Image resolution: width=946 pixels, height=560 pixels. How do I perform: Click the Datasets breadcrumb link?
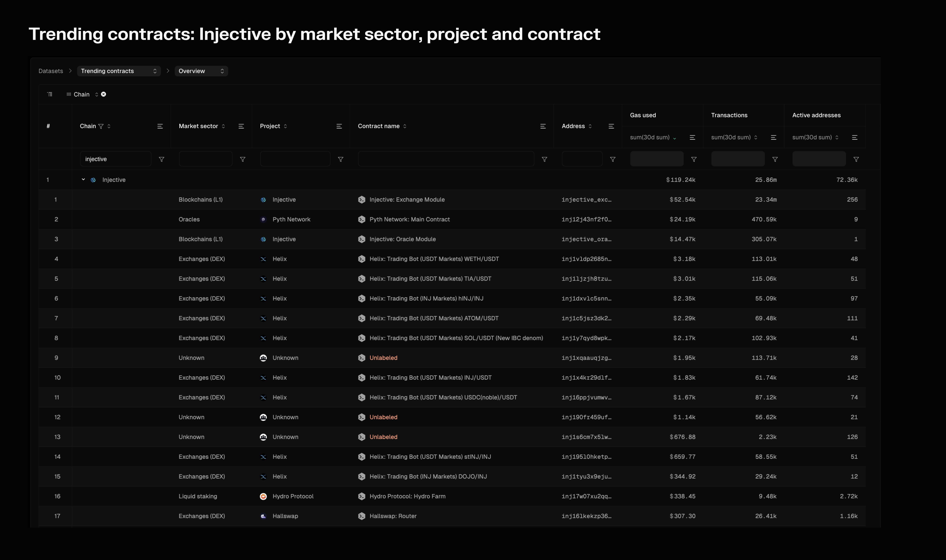coord(51,71)
